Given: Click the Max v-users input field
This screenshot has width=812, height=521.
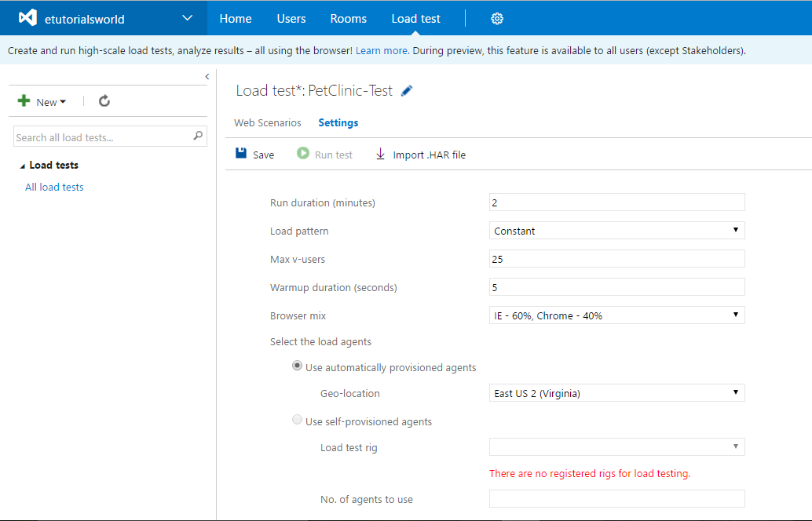Looking at the screenshot, I should [x=616, y=259].
